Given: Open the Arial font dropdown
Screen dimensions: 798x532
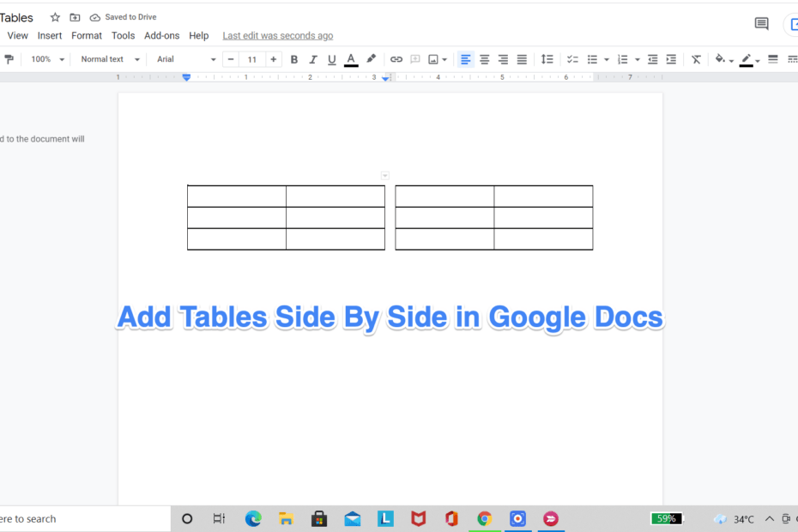Looking at the screenshot, I should click(x=186, y=59).
